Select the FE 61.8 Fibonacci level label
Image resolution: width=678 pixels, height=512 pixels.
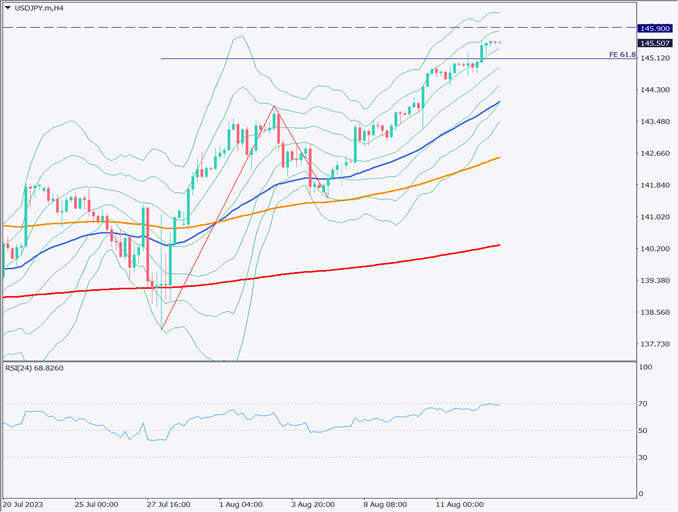[621, 55]
